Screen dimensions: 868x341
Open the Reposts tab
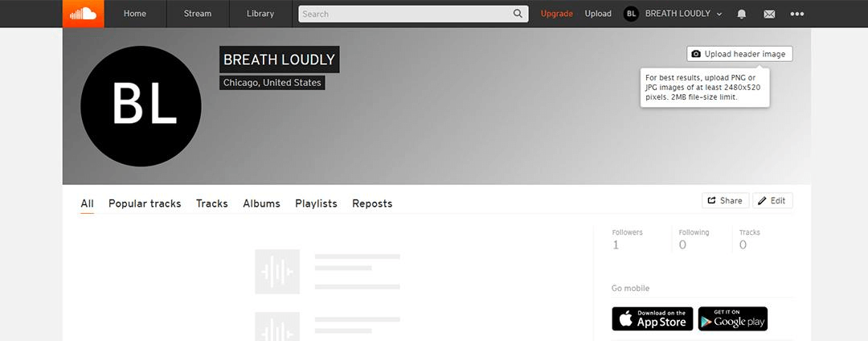click(372, 203)
